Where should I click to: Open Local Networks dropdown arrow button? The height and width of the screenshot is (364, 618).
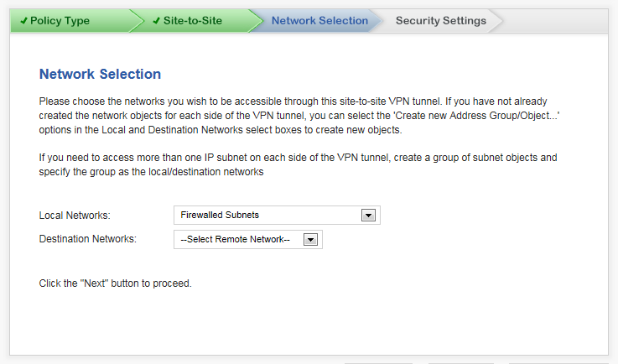pos(368,216)
